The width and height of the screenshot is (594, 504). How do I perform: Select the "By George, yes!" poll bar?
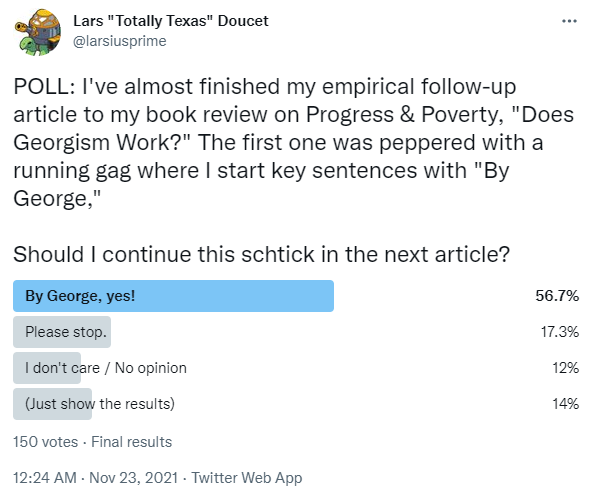173,296
